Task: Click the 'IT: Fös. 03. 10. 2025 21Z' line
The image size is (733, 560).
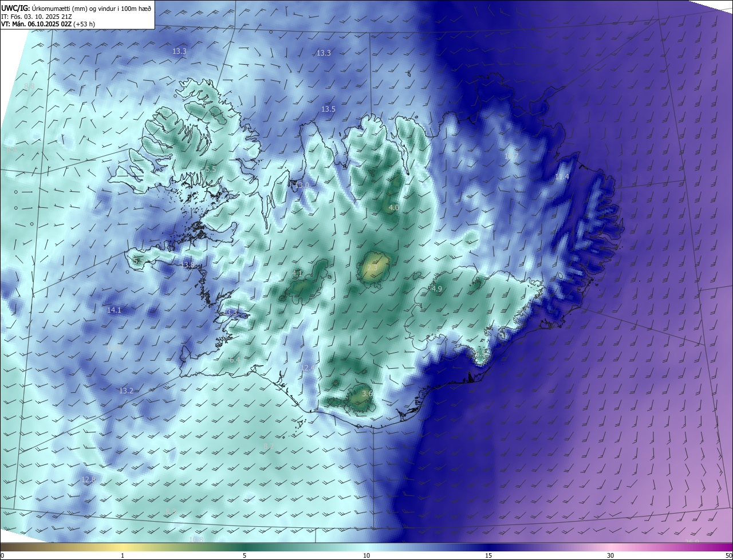Action: pos(36,17)
